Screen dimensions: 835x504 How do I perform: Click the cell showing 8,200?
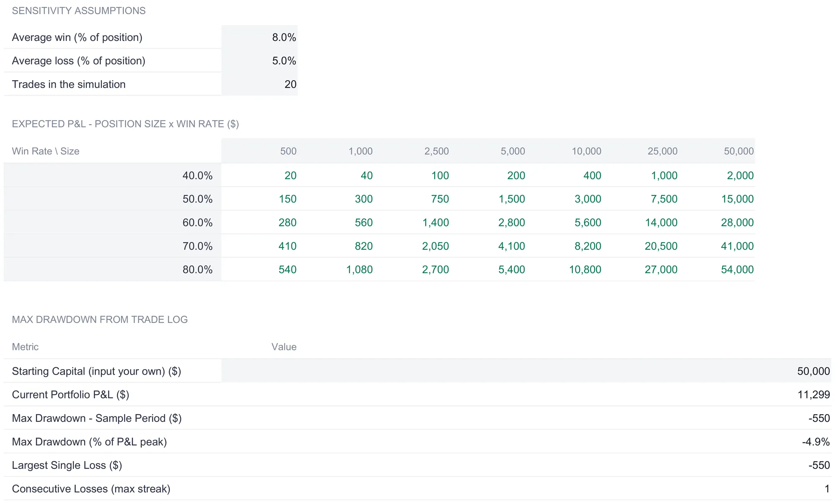(x=588, y=246)
